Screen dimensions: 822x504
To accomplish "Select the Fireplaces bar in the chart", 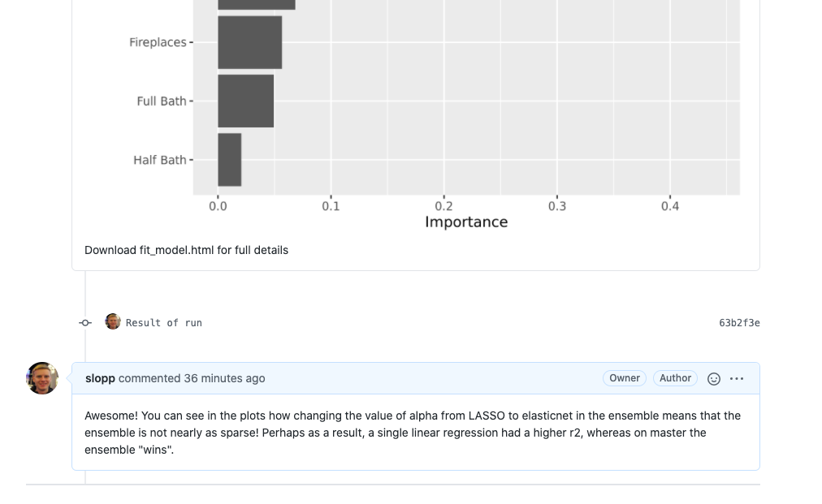I will click(250, 42).
